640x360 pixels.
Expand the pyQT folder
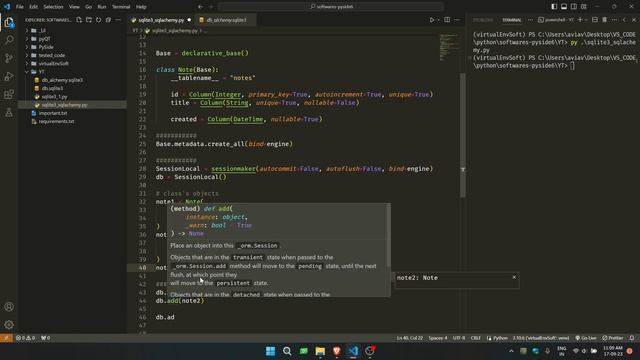72,39
